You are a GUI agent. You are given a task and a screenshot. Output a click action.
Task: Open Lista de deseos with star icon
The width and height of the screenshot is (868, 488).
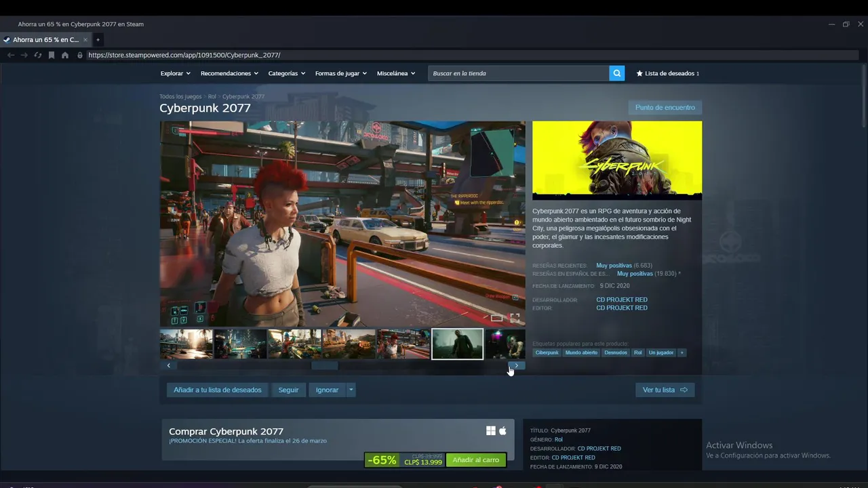(x=668, y=73)
